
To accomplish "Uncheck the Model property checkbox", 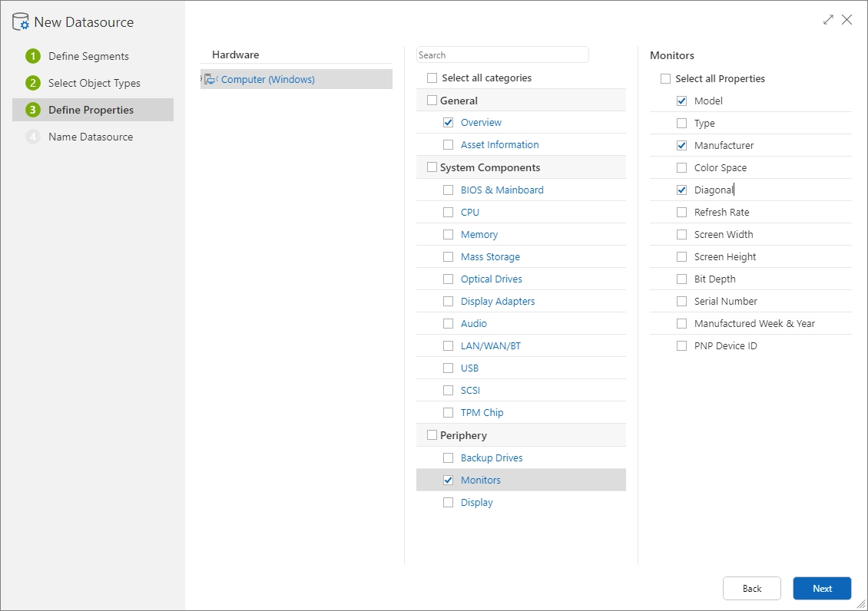I will [x=681, y=100].
